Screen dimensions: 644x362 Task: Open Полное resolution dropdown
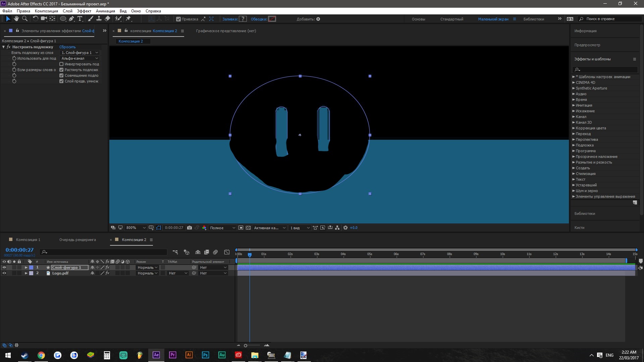222,228
